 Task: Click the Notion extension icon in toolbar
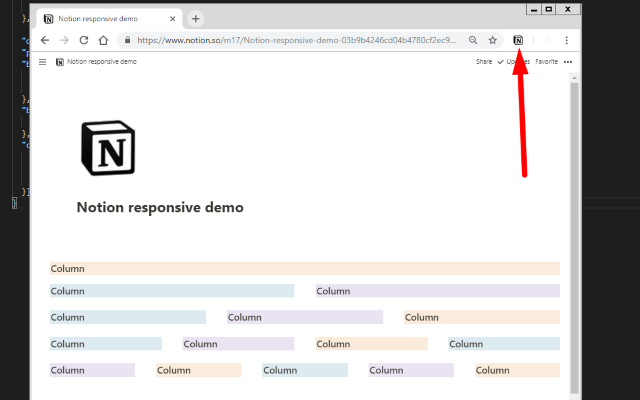click(518, 40)
